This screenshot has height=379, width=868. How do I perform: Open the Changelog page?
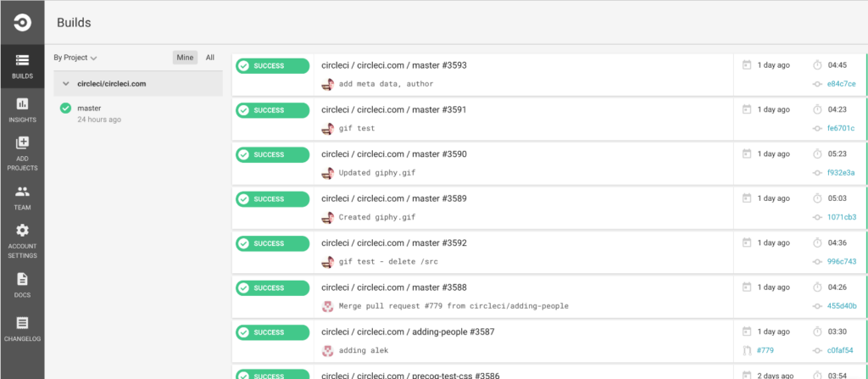click(x=22, y=329)
